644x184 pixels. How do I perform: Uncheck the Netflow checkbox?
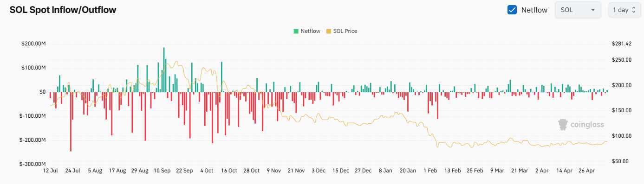point(512,10)
